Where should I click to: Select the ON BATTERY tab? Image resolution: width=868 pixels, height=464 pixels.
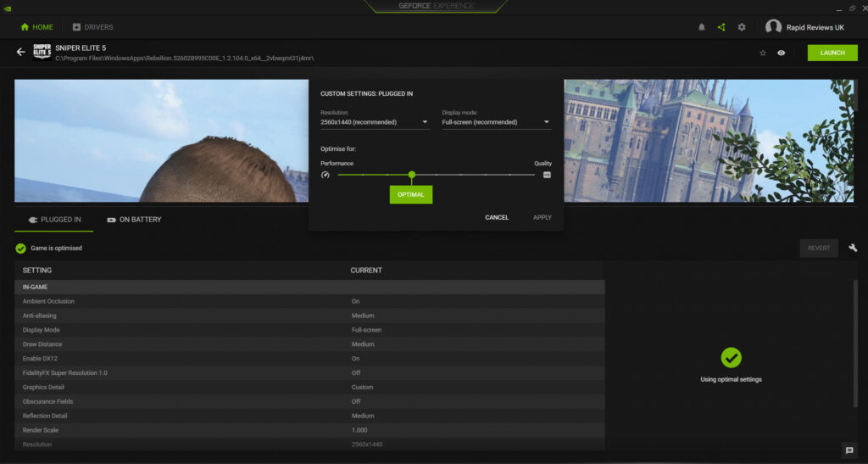[134, 220]
